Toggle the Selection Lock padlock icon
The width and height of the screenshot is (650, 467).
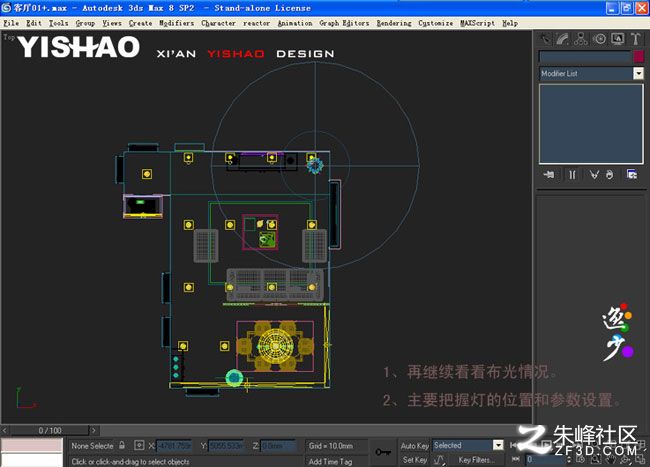pyautogui.click(x=122, y=445)
